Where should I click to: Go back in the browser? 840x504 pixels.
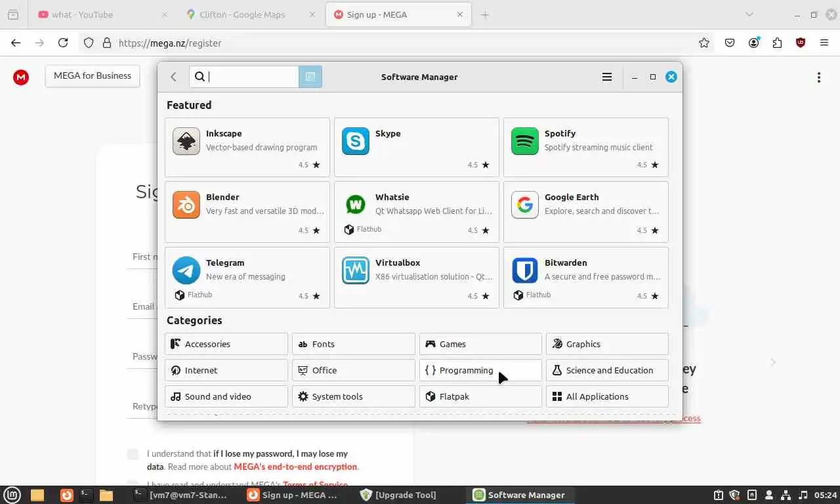click(x=16, y=43)
